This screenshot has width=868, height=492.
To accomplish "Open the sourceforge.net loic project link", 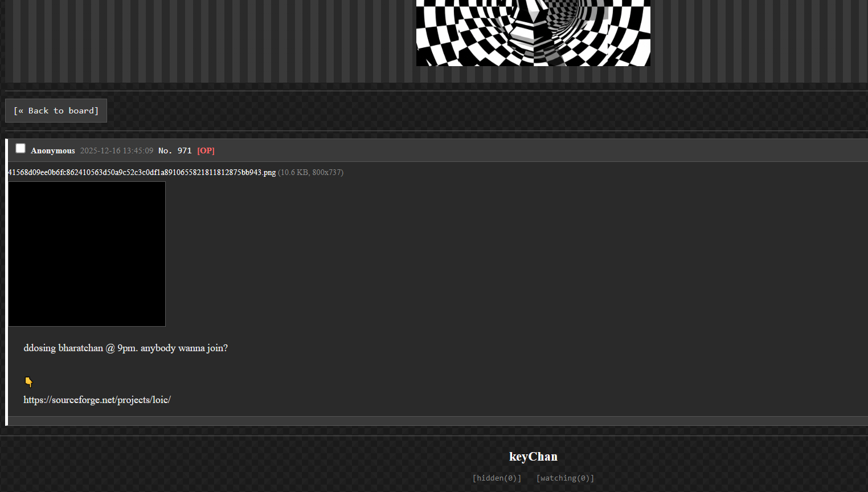I will point(97,400).
